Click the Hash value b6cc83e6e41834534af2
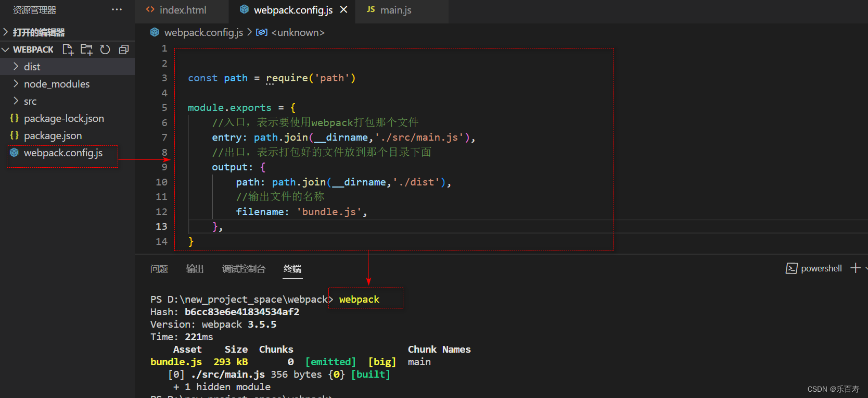868x398 pixels. click(x=242, y=312)
